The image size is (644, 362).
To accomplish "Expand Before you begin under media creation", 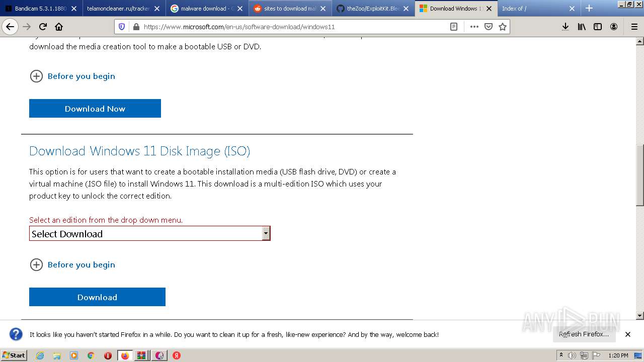I will coord(72,76).
